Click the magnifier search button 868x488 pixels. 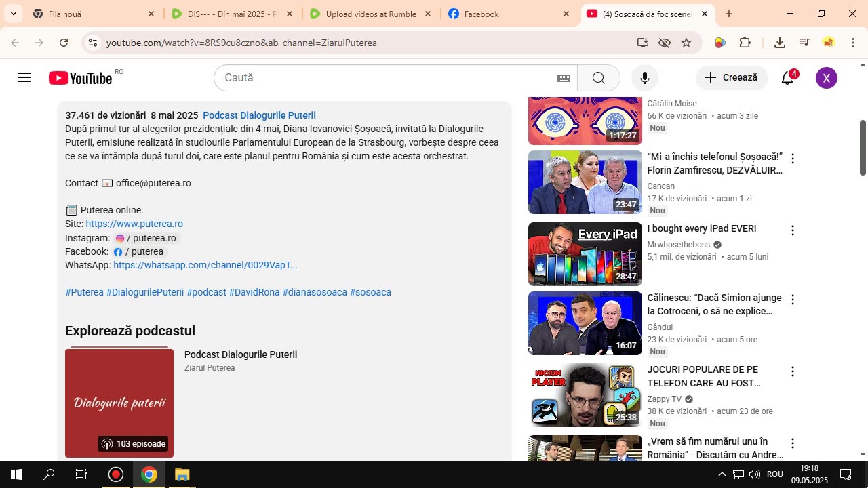coord(598,78)
